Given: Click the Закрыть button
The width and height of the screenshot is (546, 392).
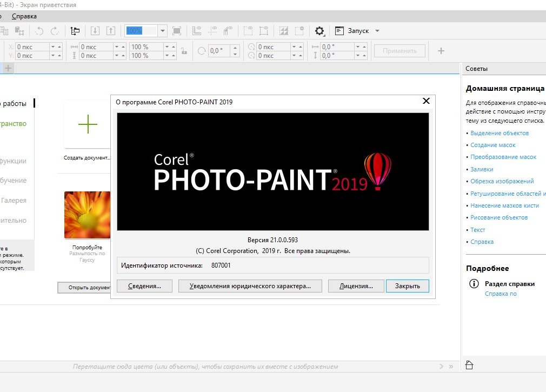Looking at the screenshot, I should point(408,286).
